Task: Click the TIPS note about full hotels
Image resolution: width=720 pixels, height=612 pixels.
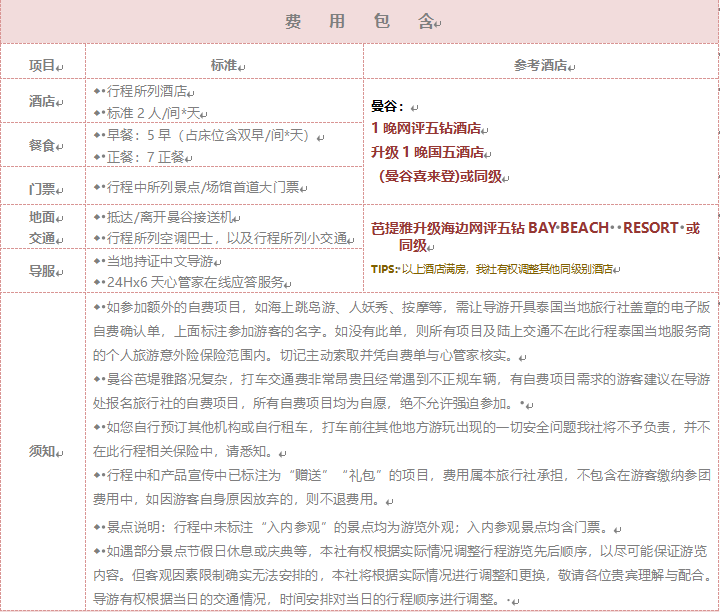Action: click(x=492, y=269)
